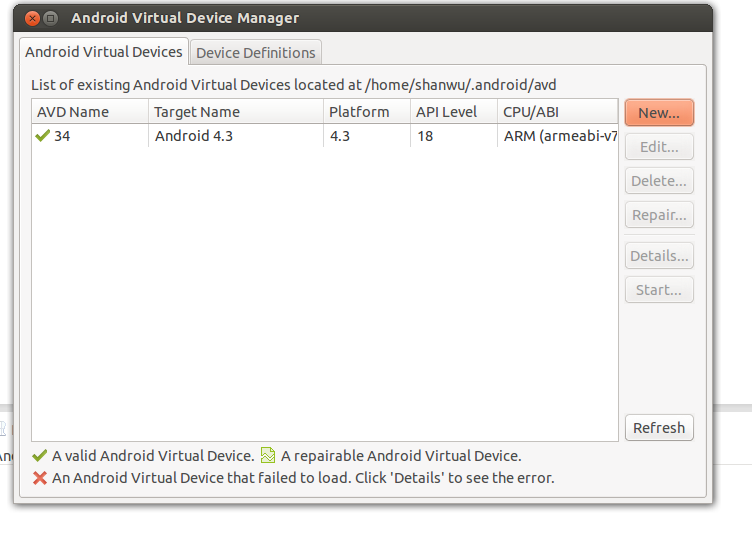Refresh the AVD list

click(659, 427)
